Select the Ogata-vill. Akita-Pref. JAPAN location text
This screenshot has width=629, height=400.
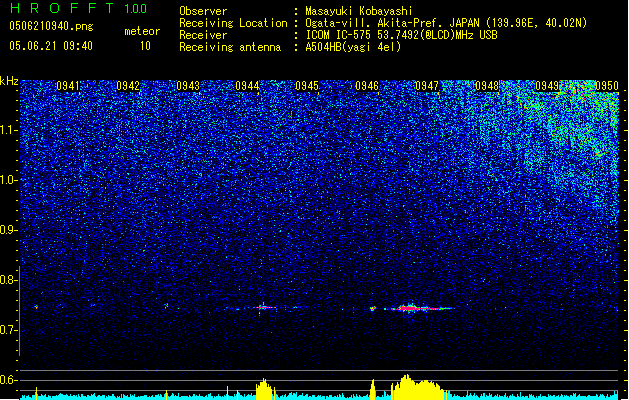point(446,23)
